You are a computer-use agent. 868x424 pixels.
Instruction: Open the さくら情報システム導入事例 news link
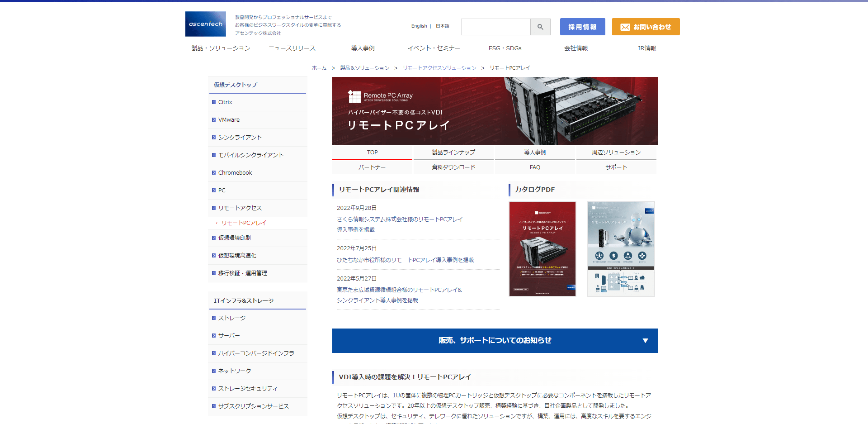pyautogui.click(x=400, y=224)
